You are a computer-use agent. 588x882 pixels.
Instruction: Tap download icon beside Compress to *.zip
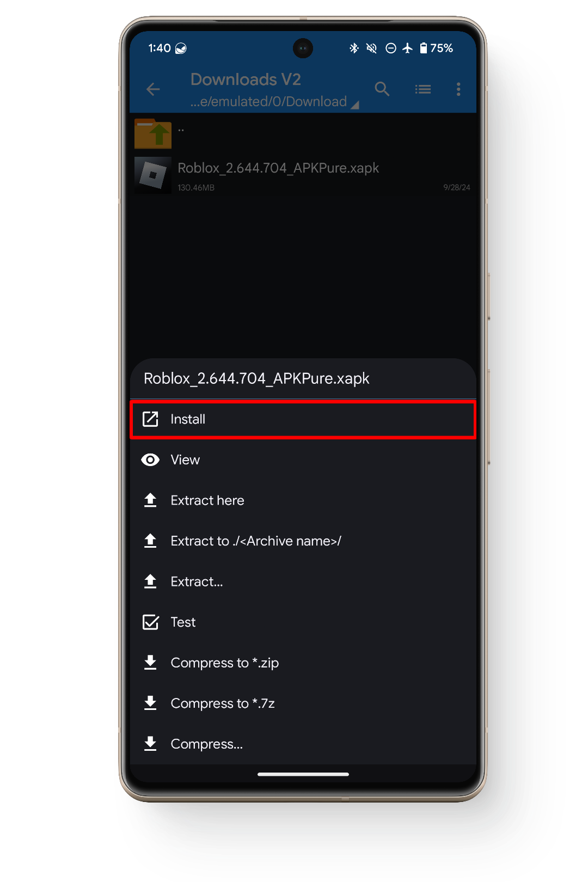tap(150, 663)
